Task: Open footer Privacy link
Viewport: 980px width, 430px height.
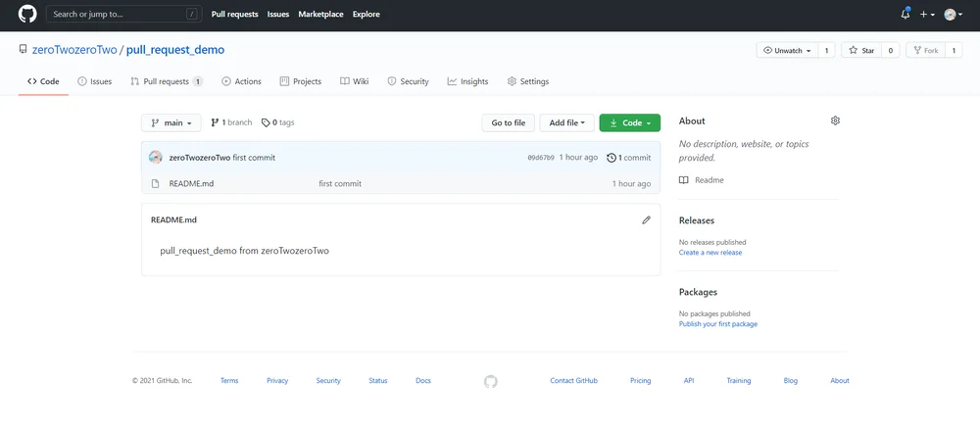Action: [x=277, y=381]
